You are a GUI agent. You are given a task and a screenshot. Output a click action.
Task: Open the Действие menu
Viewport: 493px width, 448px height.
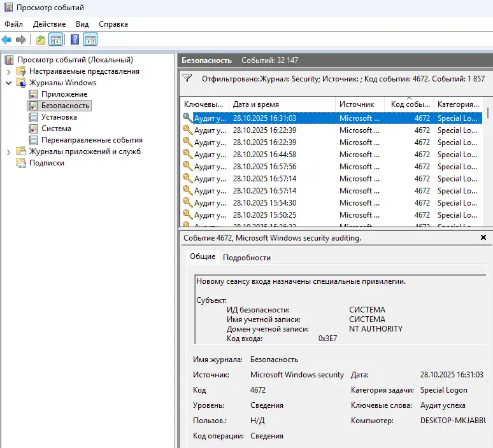(x=49, y=24)
